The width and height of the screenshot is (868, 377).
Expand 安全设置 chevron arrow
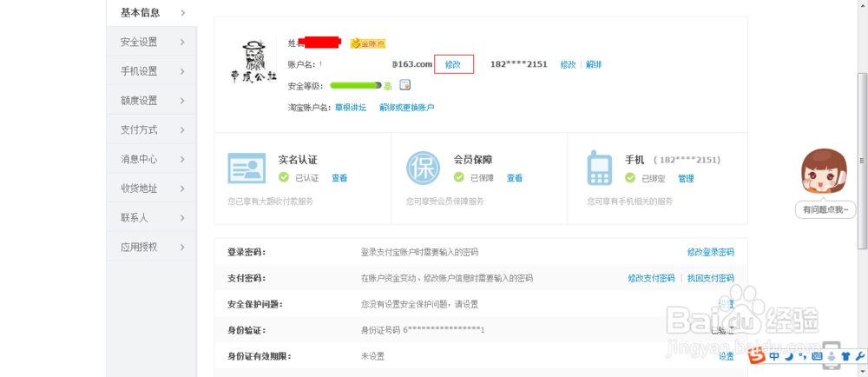[182, 42]
